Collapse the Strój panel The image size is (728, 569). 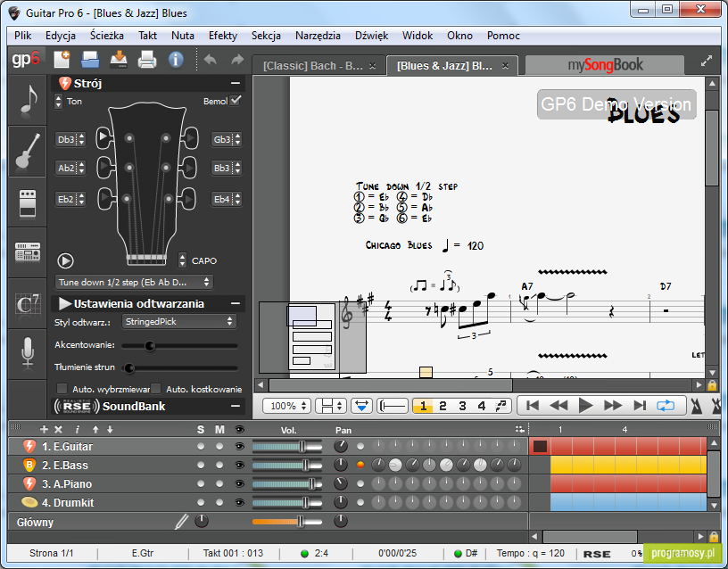coord(236,83)
